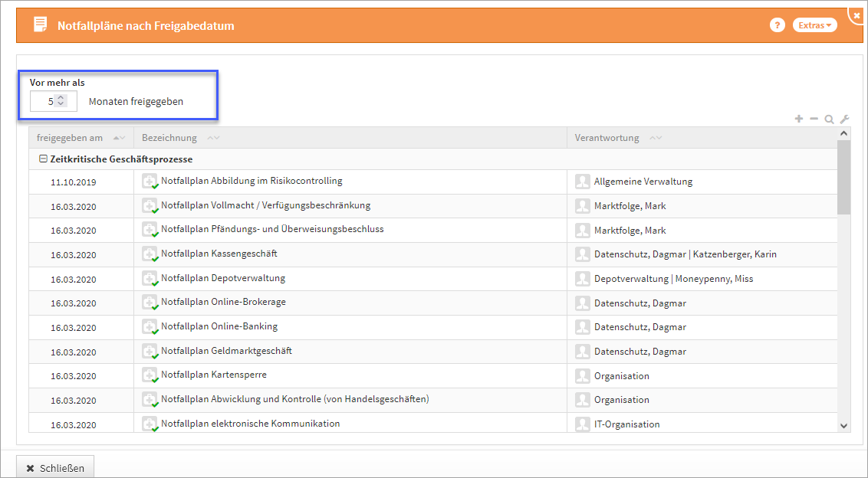Increase the months value with up arrow
Image resolution: width=868 pixels, height=478 pixels.
(61, 97)
